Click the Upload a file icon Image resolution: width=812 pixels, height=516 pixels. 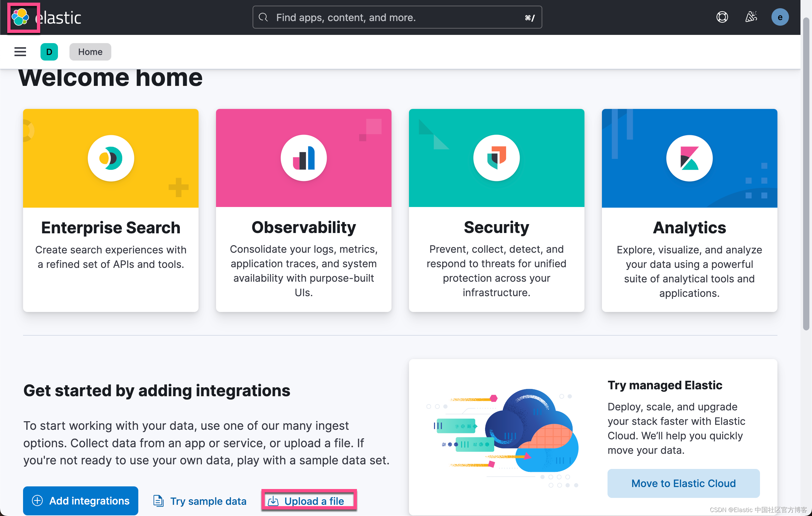point(274,501)
